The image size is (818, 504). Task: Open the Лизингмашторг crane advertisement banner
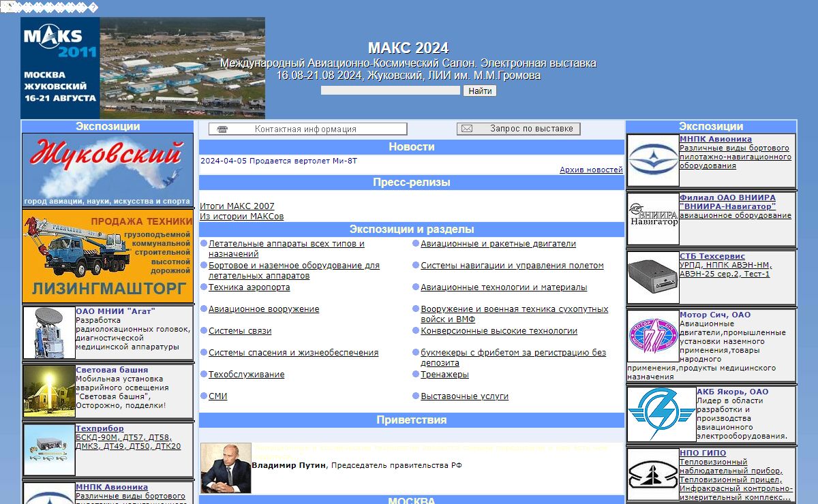(x=108, y=256)
